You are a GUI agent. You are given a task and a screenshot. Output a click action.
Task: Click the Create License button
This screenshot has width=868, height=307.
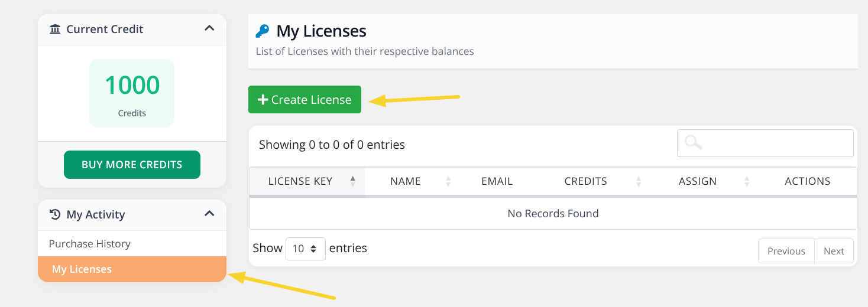pos(305,100)
